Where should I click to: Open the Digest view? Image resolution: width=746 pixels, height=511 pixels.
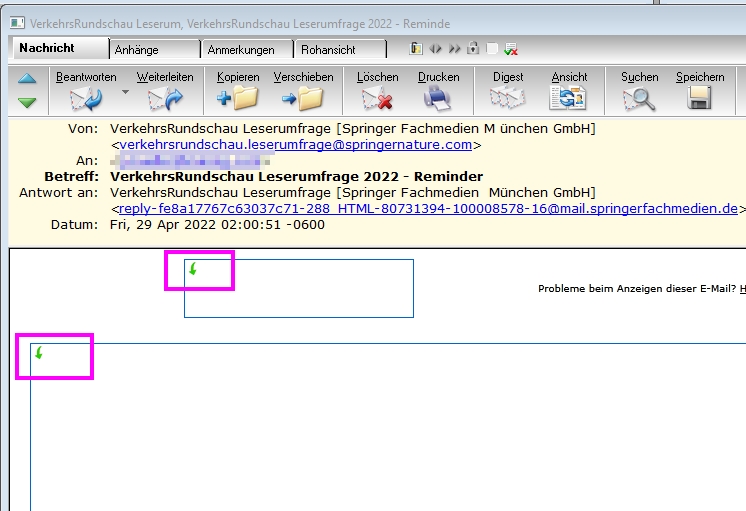507,97
